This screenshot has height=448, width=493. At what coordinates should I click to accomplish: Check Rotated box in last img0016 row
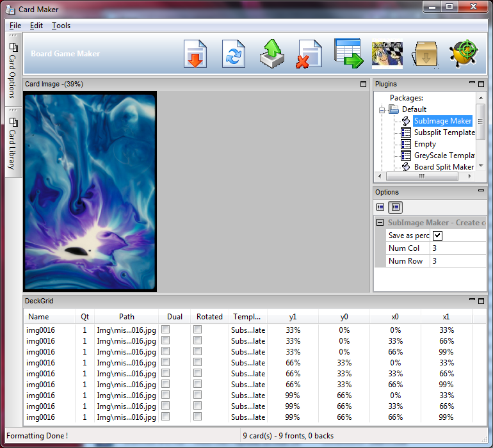point(197,417)
